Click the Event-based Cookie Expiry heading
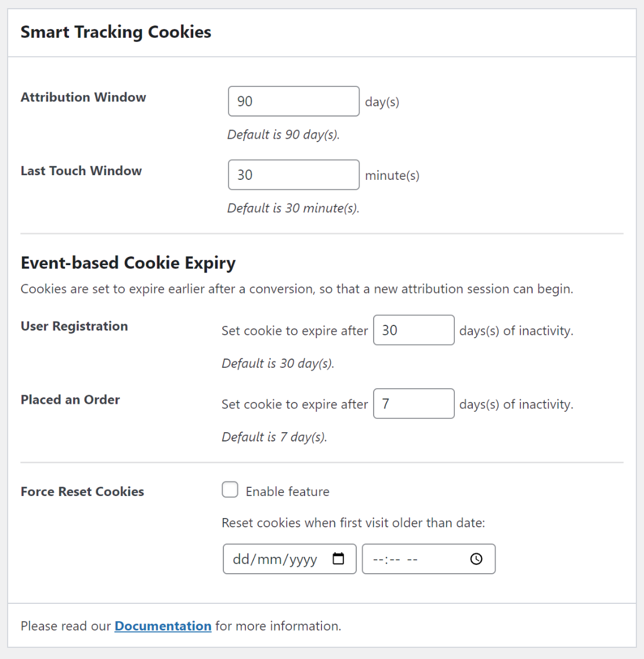 click(x=128, y=263)
